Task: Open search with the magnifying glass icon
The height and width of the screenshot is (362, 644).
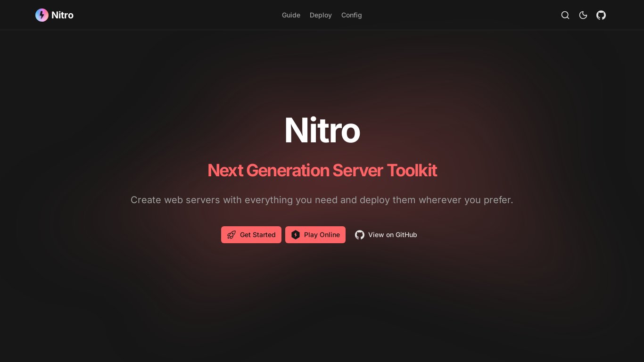Action: [565, 15]
